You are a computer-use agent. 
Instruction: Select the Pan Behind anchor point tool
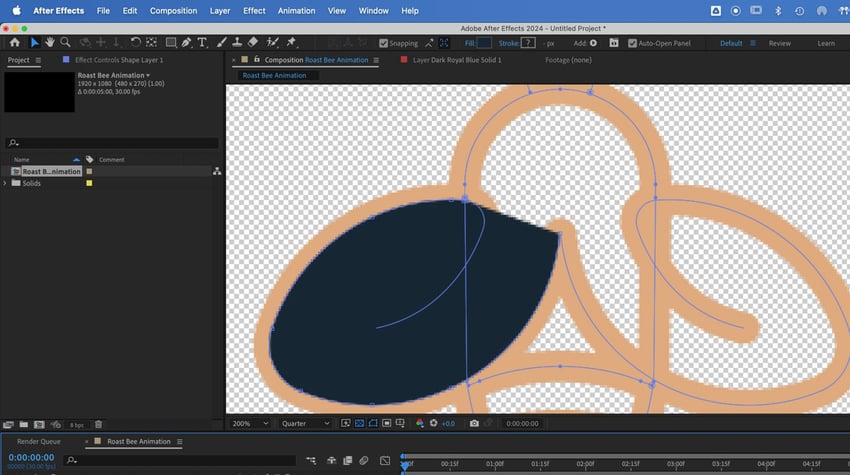coord(152,42)
